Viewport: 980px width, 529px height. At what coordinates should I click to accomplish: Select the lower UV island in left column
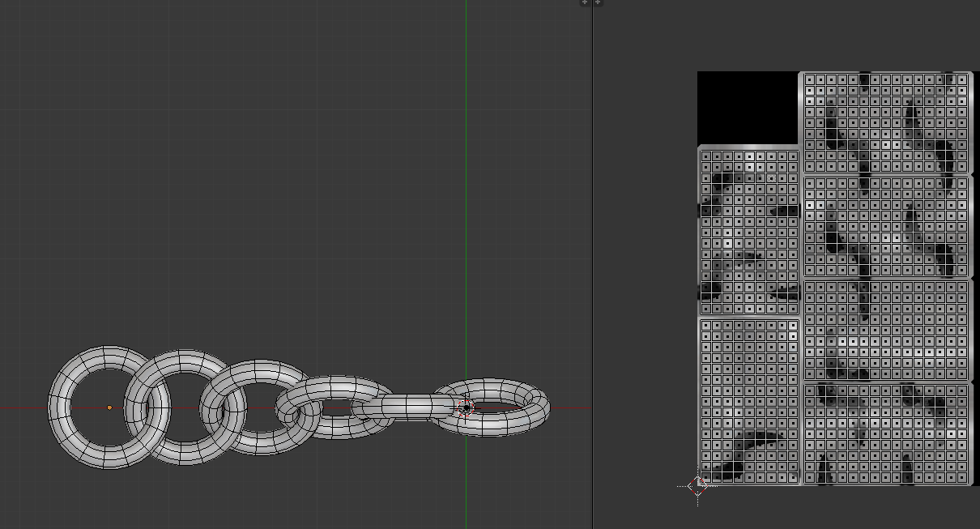click(749, 401)
